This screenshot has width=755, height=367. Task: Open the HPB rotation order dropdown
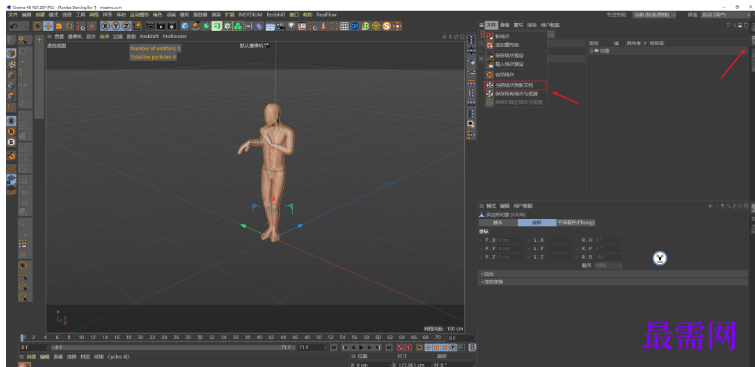609,265
